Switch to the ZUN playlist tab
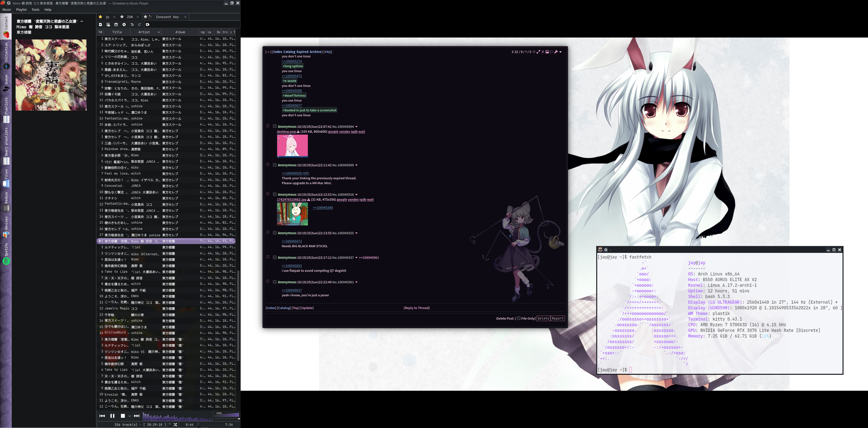The height and width of the screenshot is (428, 868). 130,17
